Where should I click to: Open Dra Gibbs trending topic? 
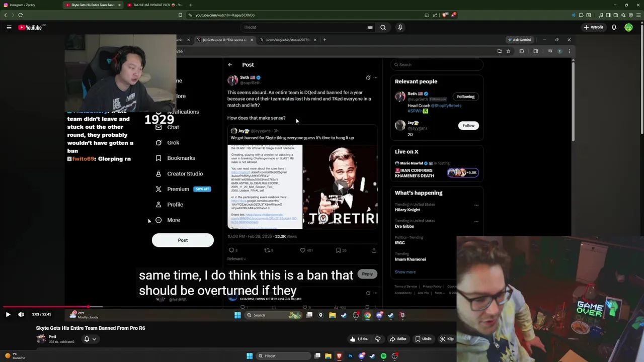pos(405,226)
